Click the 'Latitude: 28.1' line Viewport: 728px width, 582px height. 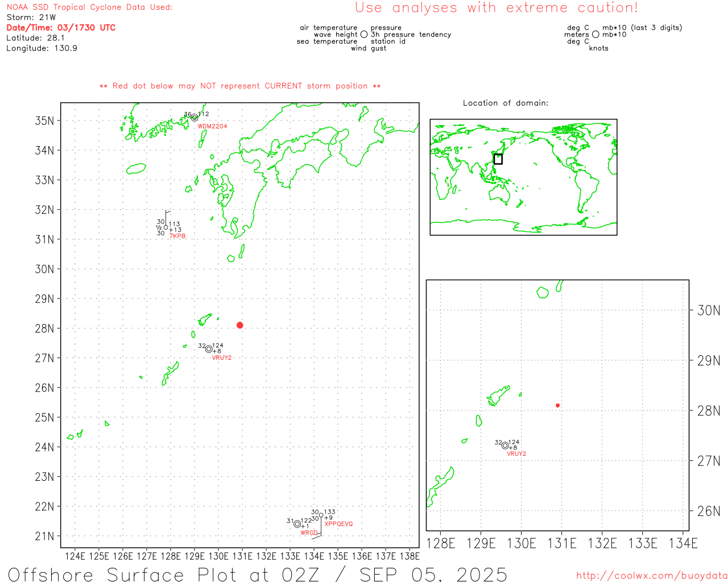pyautogui.click(x=35, y=38)
